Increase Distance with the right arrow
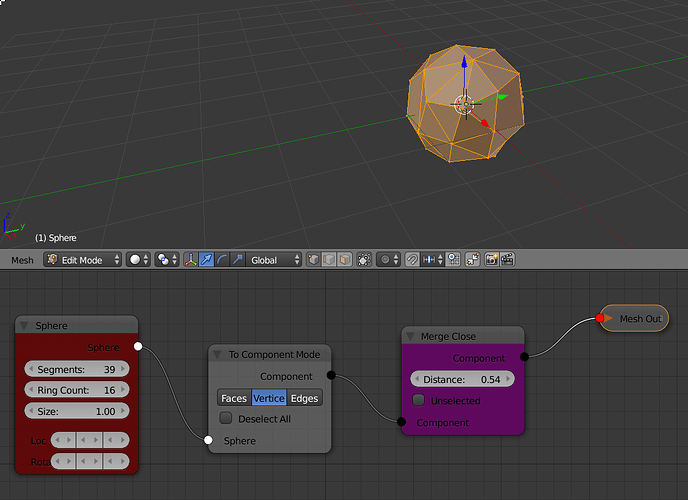Image resolution: width=688 pixels, height=500 pixels. tap(509, 379)
